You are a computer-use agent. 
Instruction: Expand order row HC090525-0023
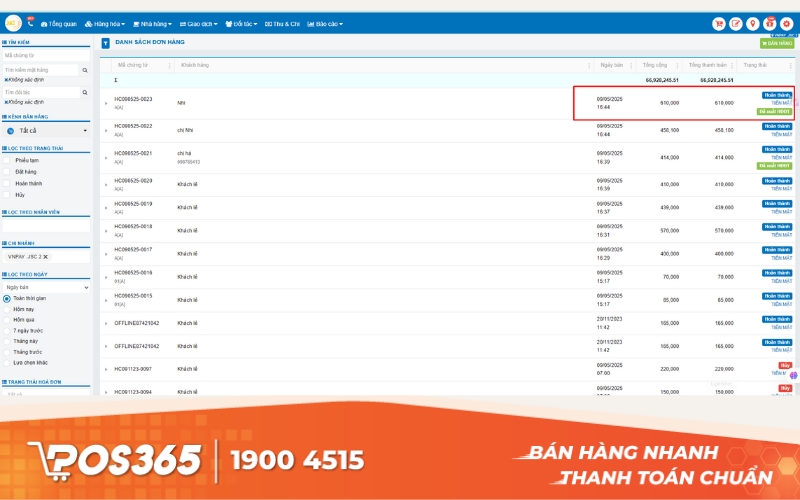pos(106,104)
